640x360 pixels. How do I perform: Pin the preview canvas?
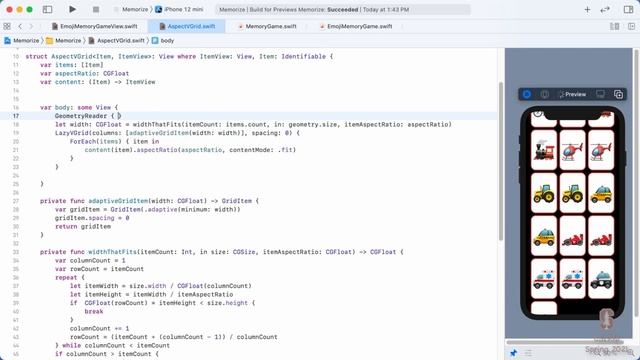pyautogui.click(x=513, y=353)
